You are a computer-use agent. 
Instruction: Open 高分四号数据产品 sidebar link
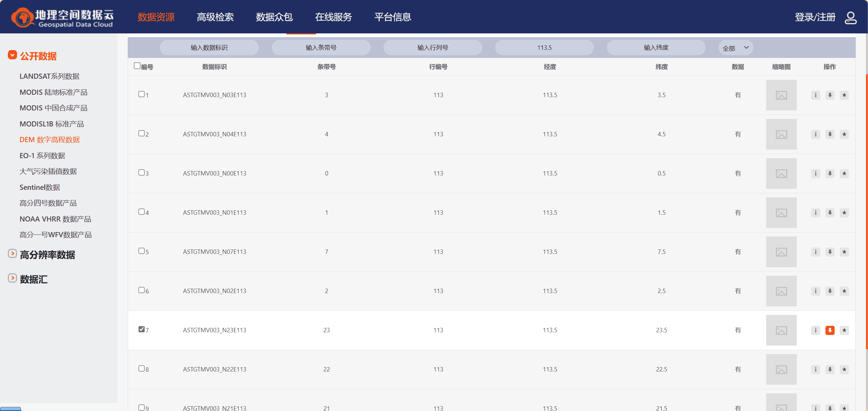coord(48,203)
